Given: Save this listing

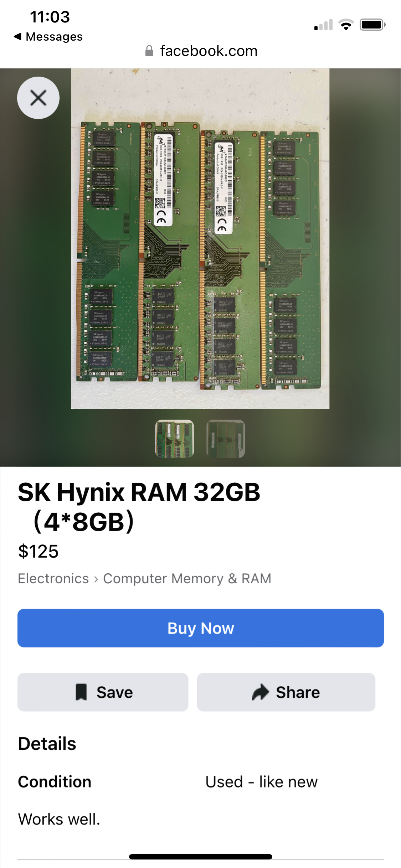Looking at the screenshot, I should pos(103,692).
